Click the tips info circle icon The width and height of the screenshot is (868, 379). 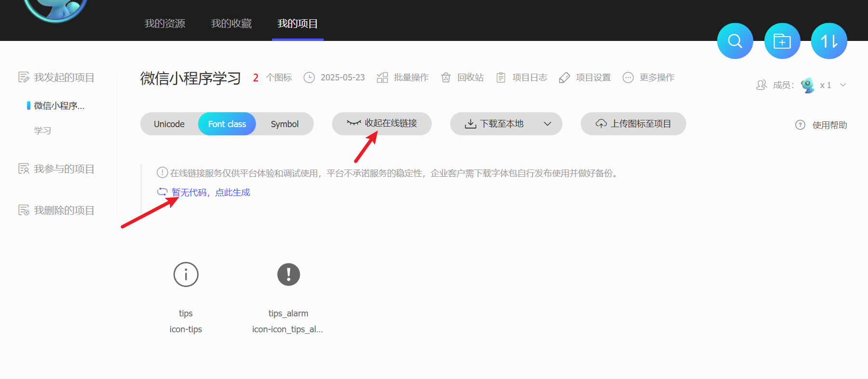[186, 274]
